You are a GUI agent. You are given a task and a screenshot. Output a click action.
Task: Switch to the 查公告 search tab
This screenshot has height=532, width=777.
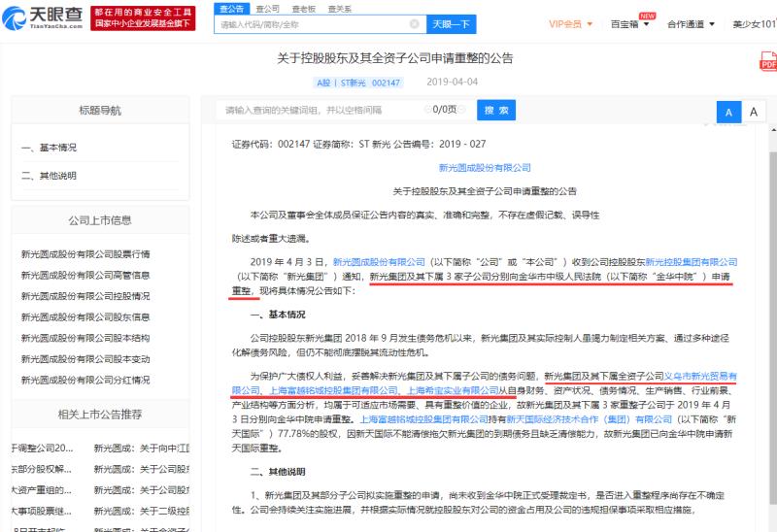pyautogui.click(x=231, y=9)
